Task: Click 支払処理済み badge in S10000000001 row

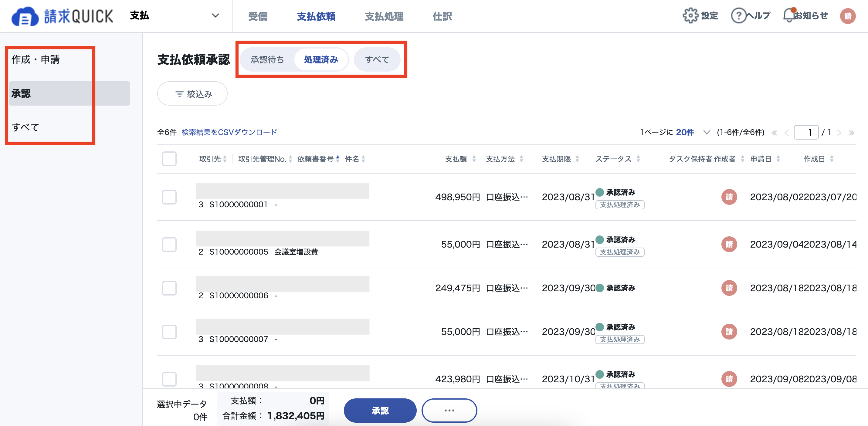Action: (x=620, y=205)
